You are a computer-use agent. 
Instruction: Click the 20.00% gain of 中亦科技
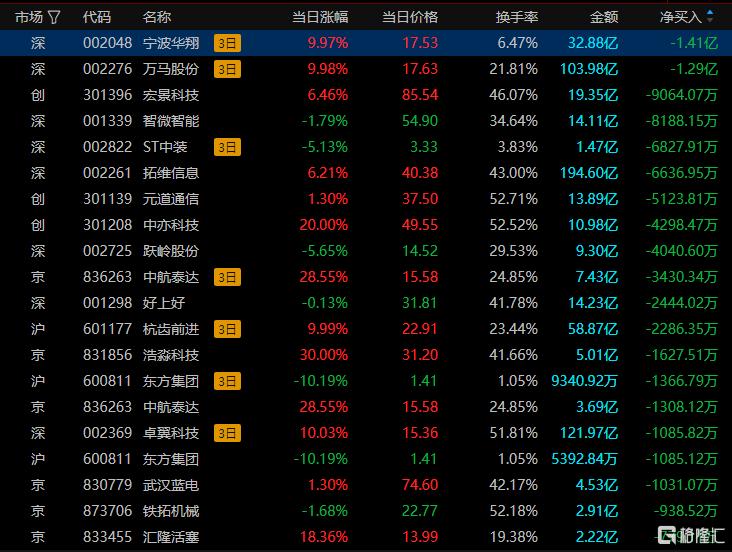pos(324,225)
